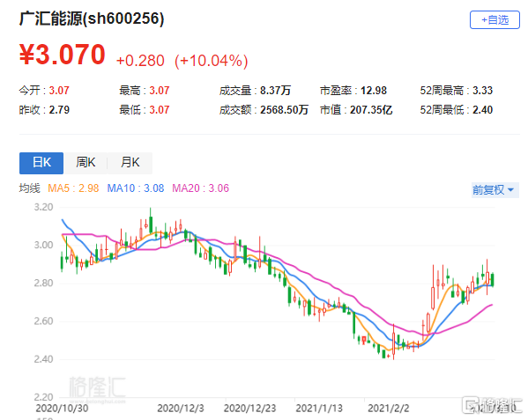The height and width of the screenshot is (420, 528).
Task: Click the 2020/12/3 date axis label
Action: 181,409
